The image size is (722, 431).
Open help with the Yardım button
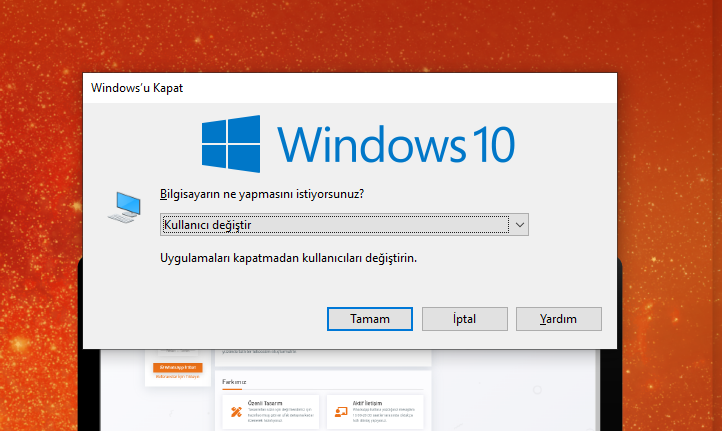point(559,319)
